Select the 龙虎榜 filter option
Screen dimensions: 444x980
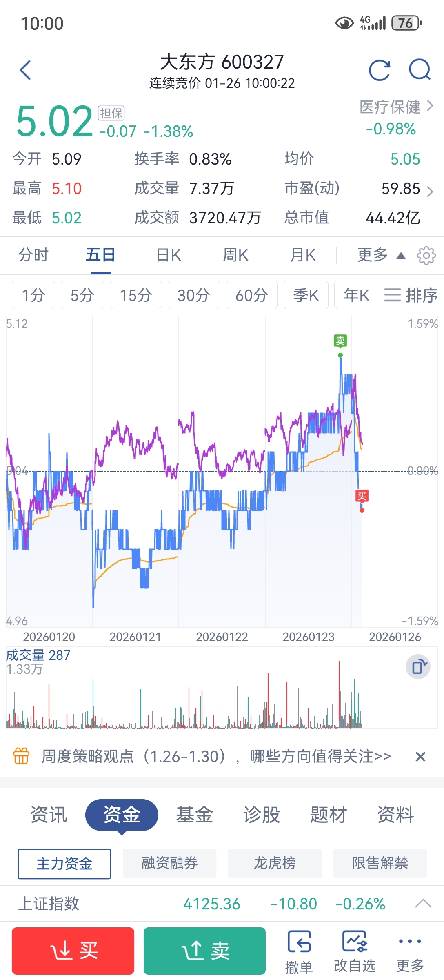pyautogui.click(x=275, y=863)
